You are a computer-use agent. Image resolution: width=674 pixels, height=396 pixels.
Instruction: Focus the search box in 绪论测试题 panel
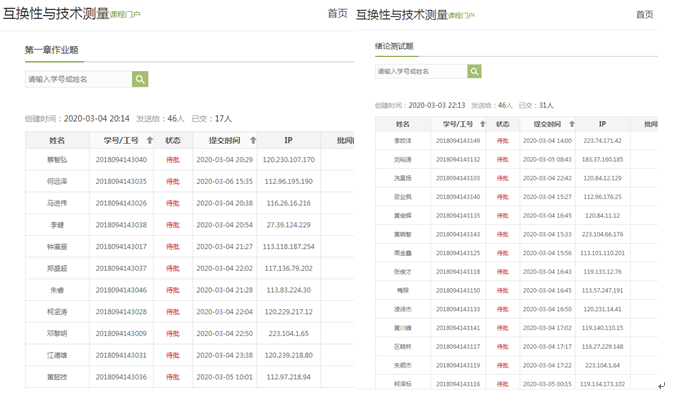(x=421, y=71)
